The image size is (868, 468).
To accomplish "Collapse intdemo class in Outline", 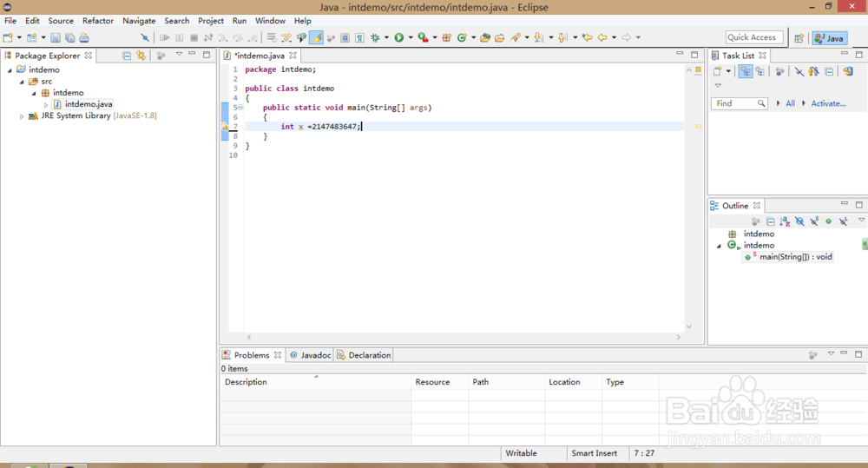I will (x=719, y=246).
